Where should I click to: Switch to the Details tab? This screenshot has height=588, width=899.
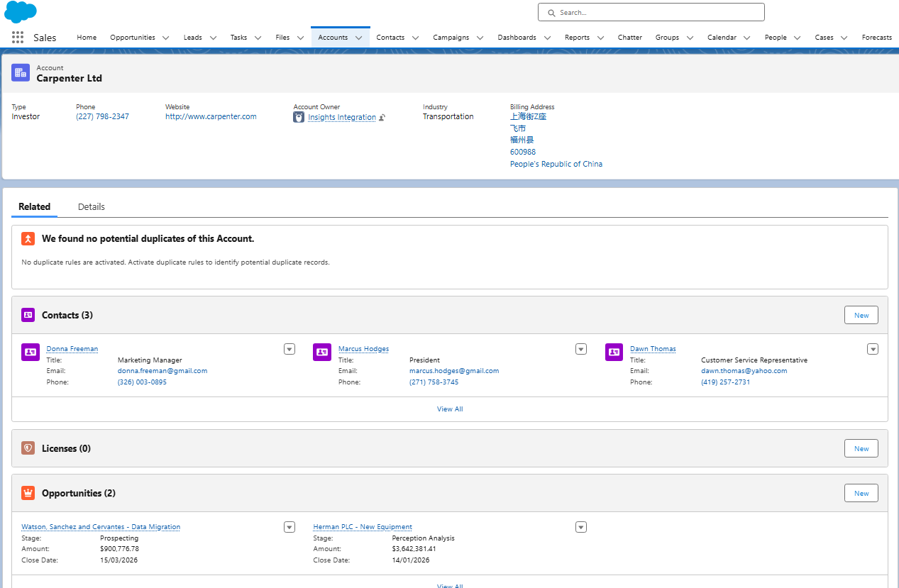coord(91,206)
